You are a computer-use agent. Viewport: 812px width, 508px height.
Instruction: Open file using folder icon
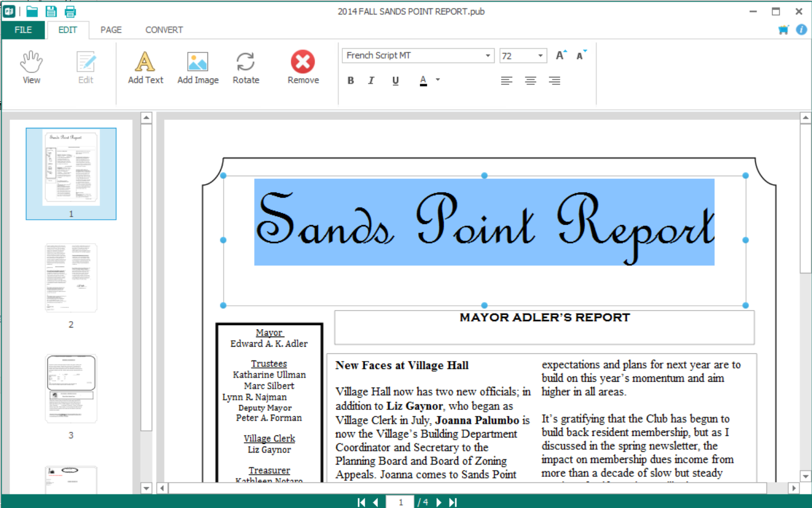point(32,11)
